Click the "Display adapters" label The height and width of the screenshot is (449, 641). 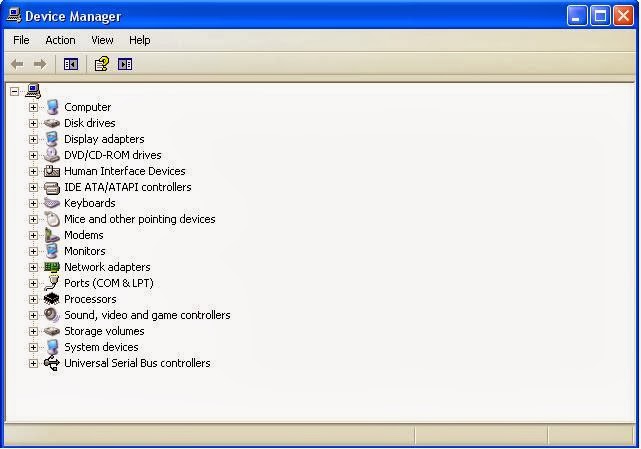coord(104,139)
